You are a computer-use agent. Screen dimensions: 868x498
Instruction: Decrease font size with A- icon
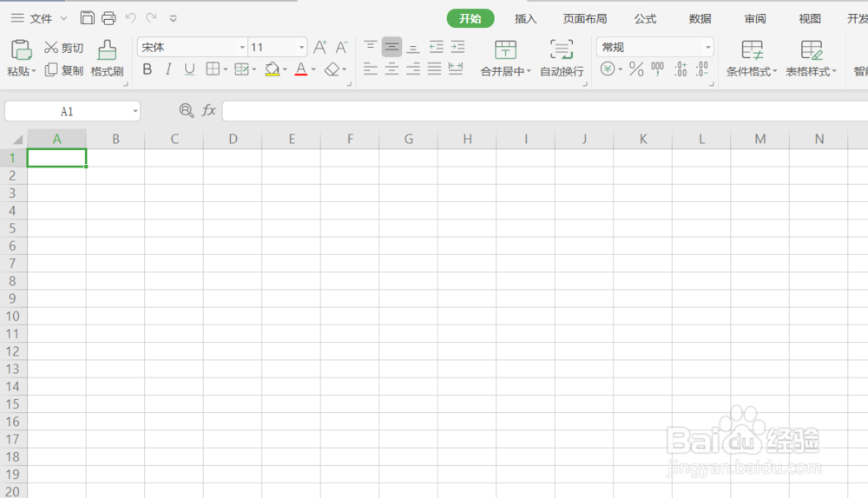(341, 47)
